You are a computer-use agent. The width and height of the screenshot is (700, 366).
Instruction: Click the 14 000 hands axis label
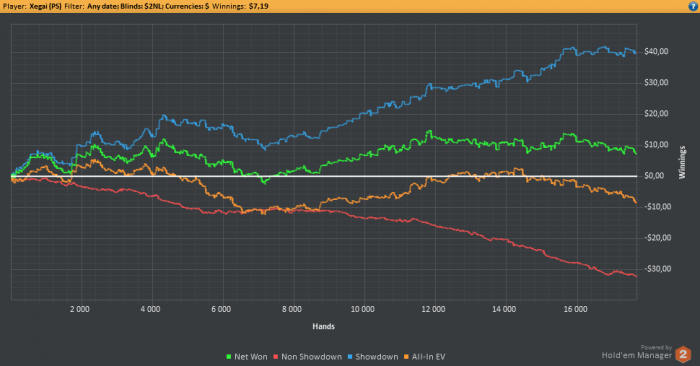click(504, 309)
